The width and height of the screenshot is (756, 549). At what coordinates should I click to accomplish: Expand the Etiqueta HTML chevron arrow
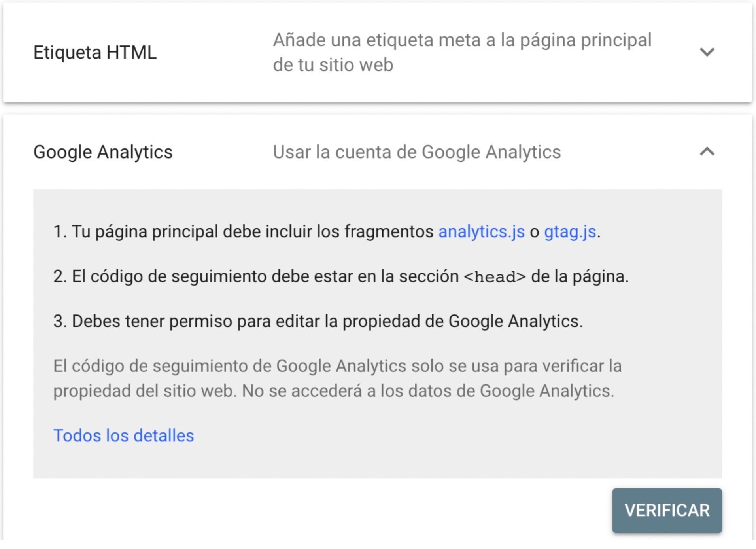tap(707, 52)
